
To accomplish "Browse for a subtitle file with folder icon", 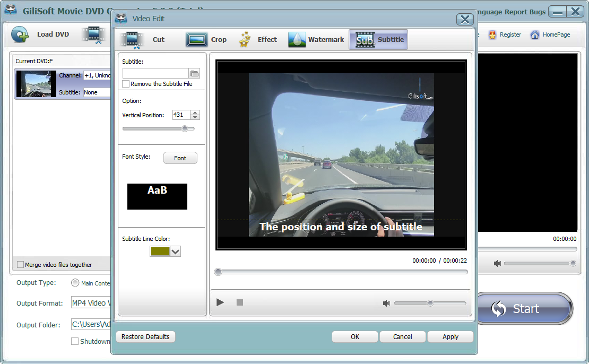I will point(195,74).
